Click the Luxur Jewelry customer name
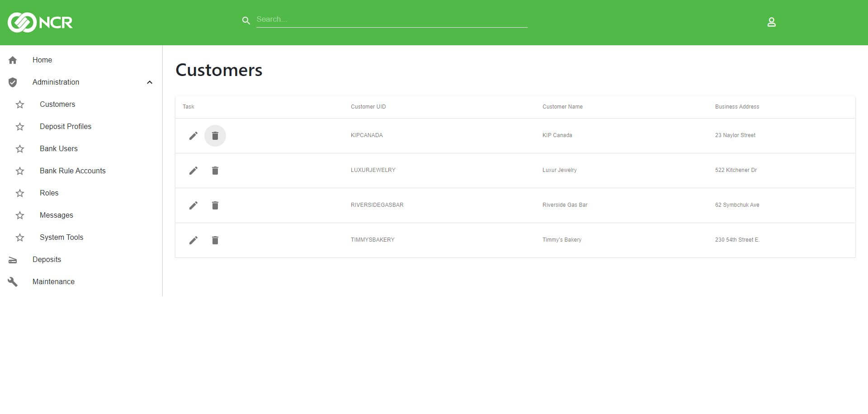 coord(560,170)
